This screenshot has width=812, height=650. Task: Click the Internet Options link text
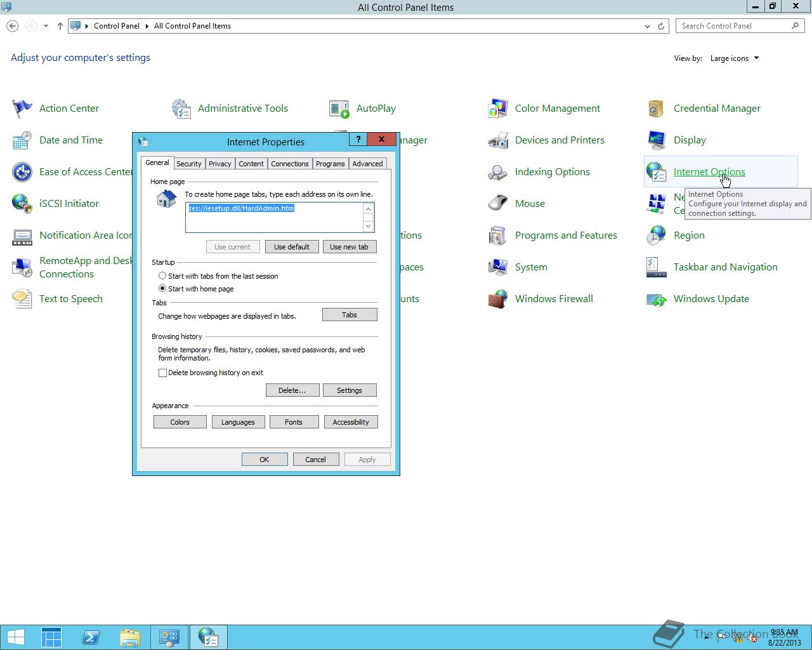click(709, 172)
